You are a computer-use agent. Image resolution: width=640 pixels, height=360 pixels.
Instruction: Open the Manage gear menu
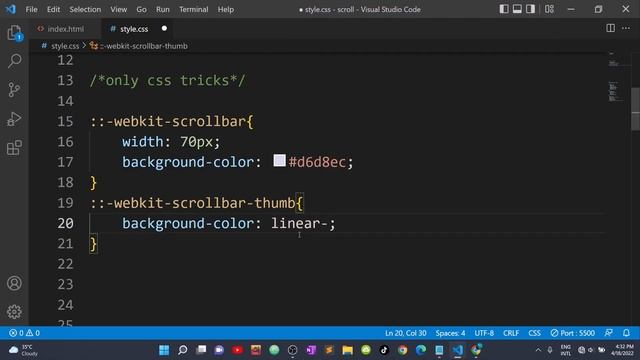click(x=14, y=312)
